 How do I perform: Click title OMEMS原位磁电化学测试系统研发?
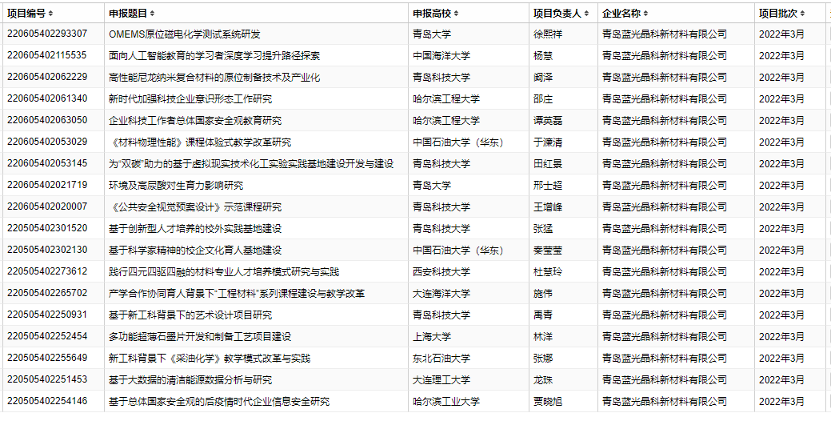click(184, 35)
